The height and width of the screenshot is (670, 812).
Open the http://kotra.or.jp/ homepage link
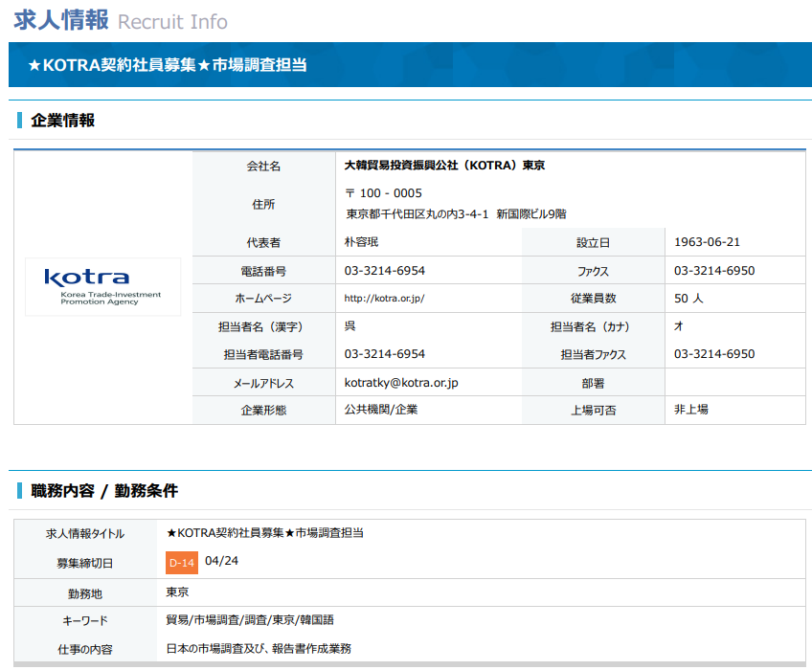tap(384, 299)
